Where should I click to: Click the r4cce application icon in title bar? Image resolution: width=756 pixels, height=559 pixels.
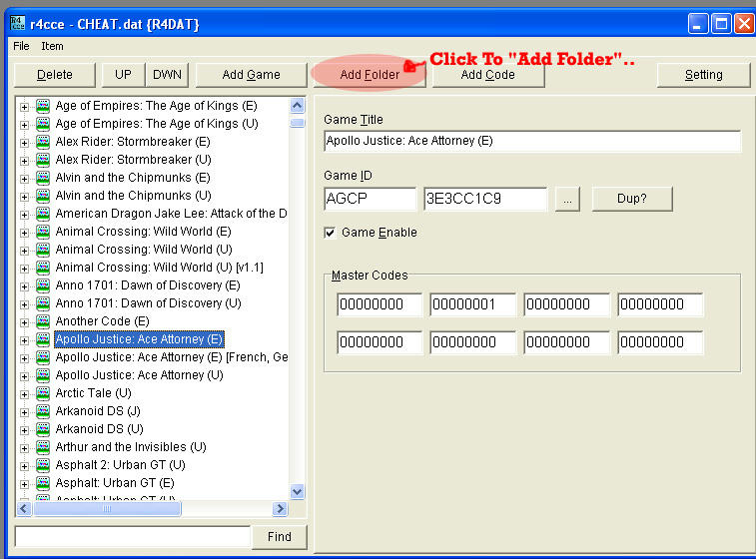tap(17, 23)
